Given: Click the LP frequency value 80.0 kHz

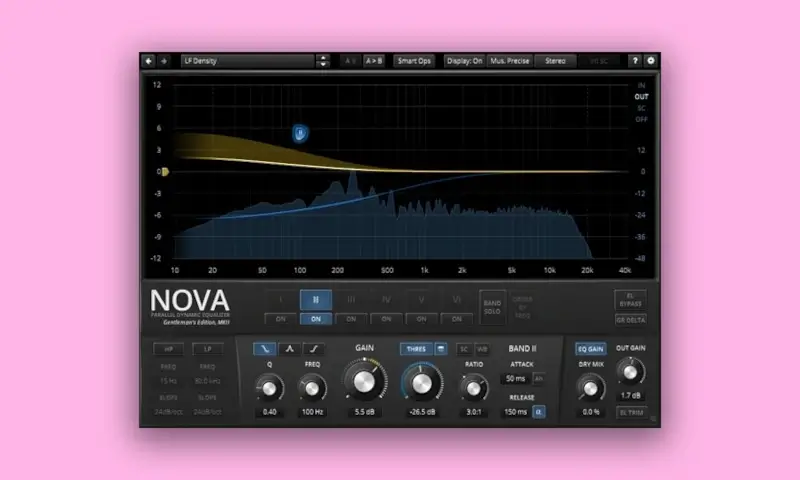Looking at the screenshot, I should [208, 381].
